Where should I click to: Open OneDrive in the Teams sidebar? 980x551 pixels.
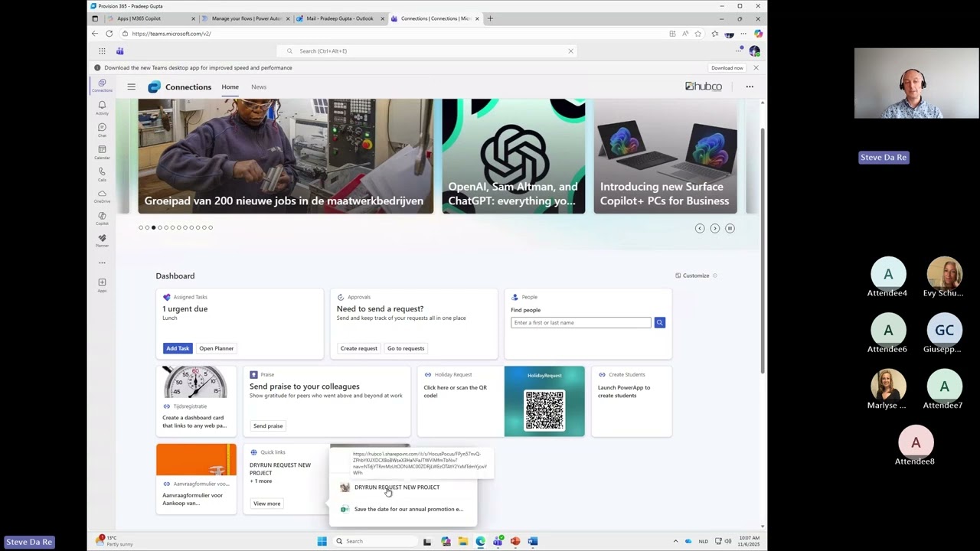pyautogui.click(x=102, y=196)
